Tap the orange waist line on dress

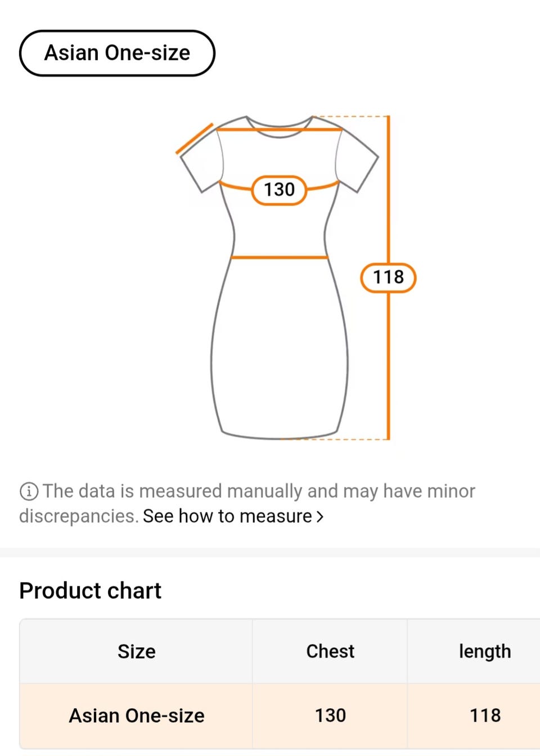(x=280, y=257)
